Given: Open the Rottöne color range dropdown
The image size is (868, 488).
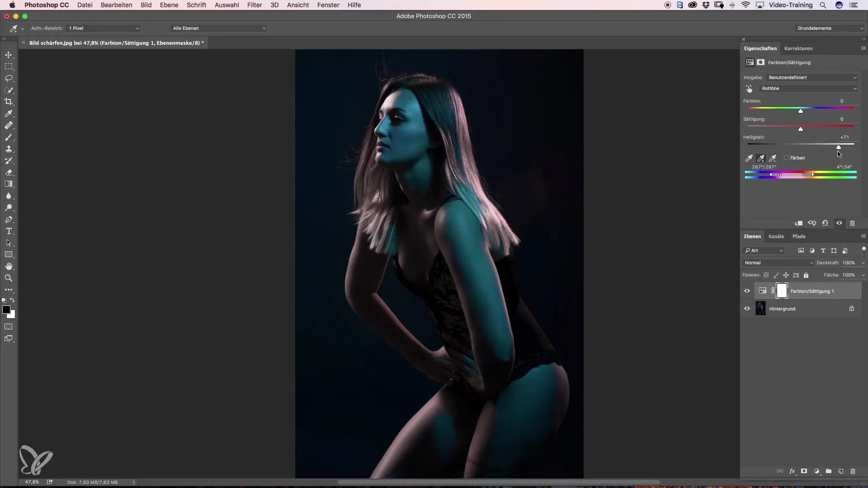Looking at the screenshot, I should (x=809, y=89).
